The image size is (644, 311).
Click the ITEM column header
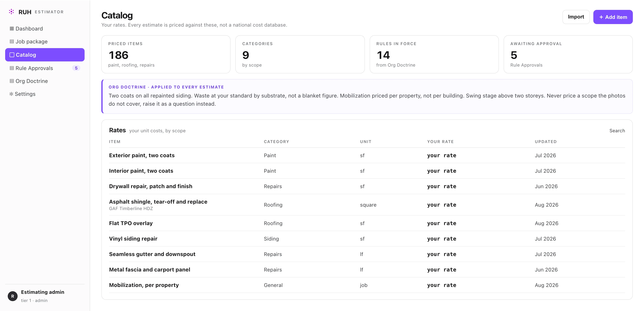tap(115, 142)
